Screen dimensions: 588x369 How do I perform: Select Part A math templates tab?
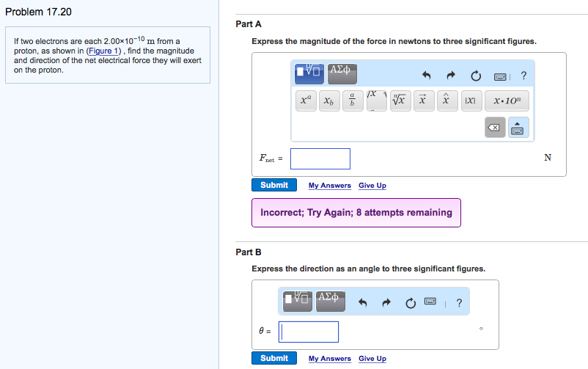coord(309,72)
